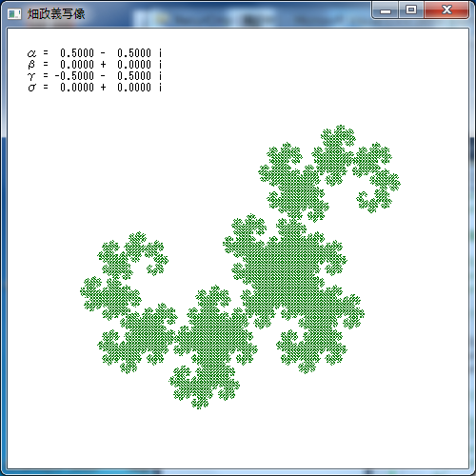
Task: Select the imaginary part of α
Action: click(x=134, y=53)
